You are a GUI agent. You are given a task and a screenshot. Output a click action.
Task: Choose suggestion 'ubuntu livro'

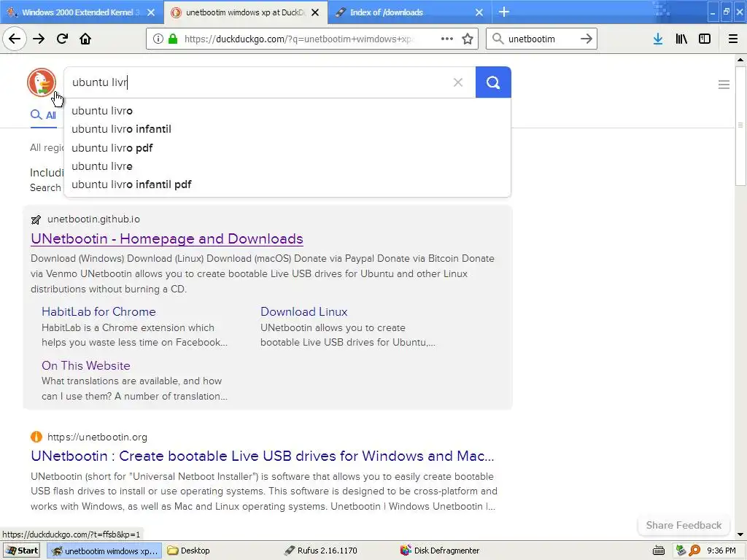[287, 111]
